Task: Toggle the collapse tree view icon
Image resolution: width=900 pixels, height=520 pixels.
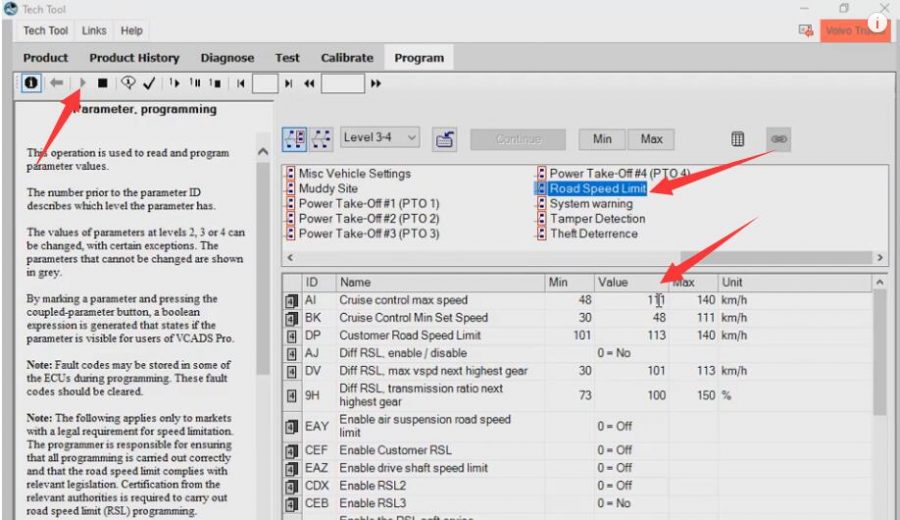Action: pyautogui.click(x=321, y=139)
